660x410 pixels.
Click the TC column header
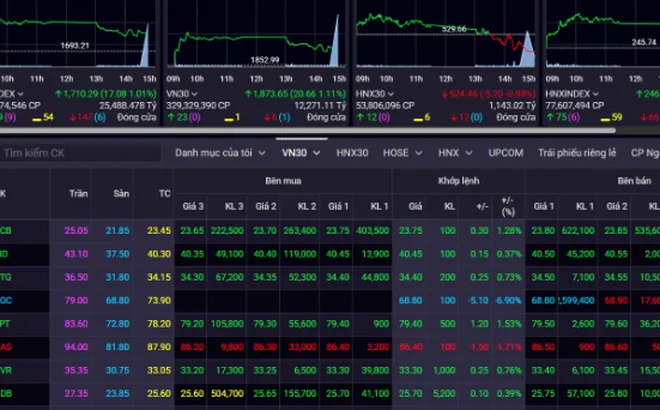(x=165, y=193)
